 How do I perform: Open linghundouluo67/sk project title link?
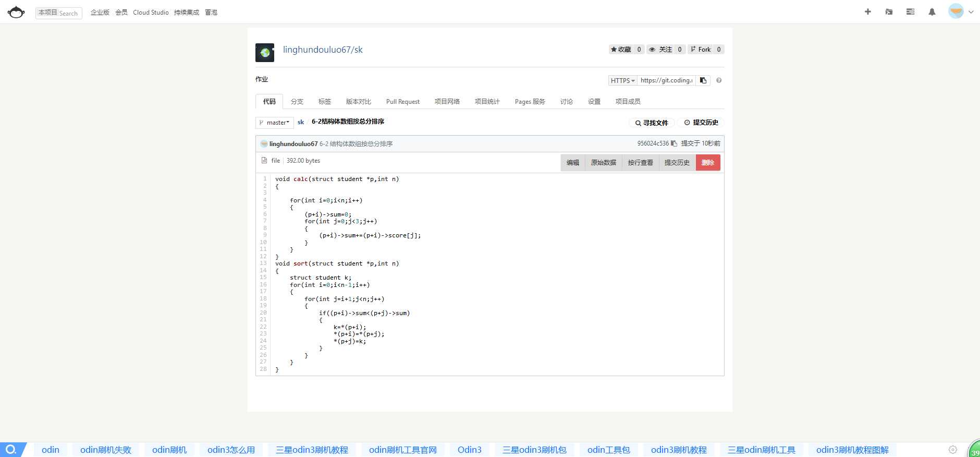click(323, 50)
